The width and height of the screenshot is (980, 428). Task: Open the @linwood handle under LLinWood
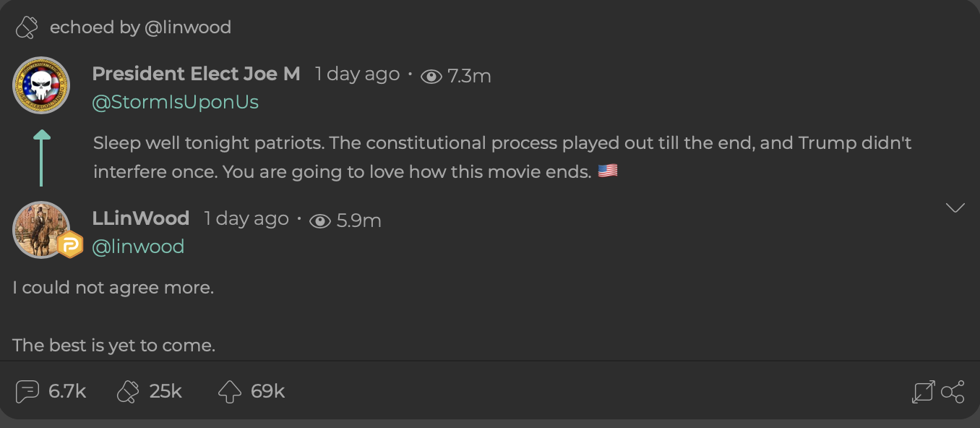[x=138, y=247]
